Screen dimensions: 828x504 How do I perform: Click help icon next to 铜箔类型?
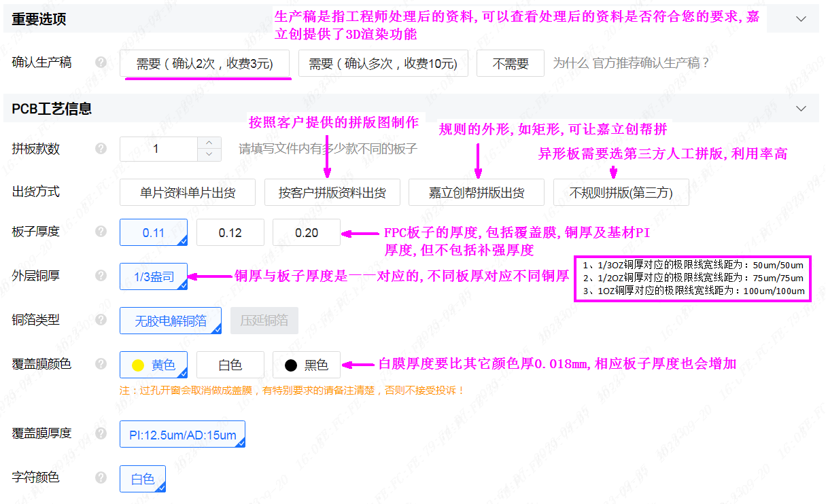[x=101, y=320]
